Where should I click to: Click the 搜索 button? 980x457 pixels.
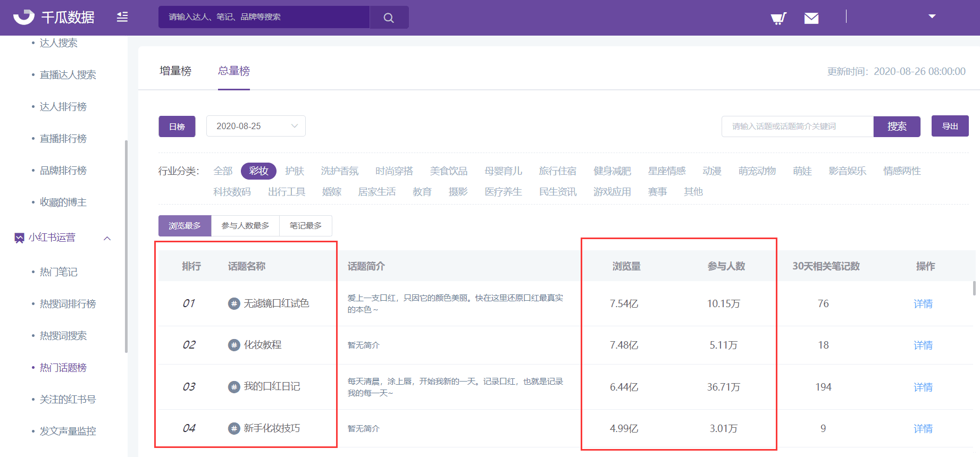(897, 126)
